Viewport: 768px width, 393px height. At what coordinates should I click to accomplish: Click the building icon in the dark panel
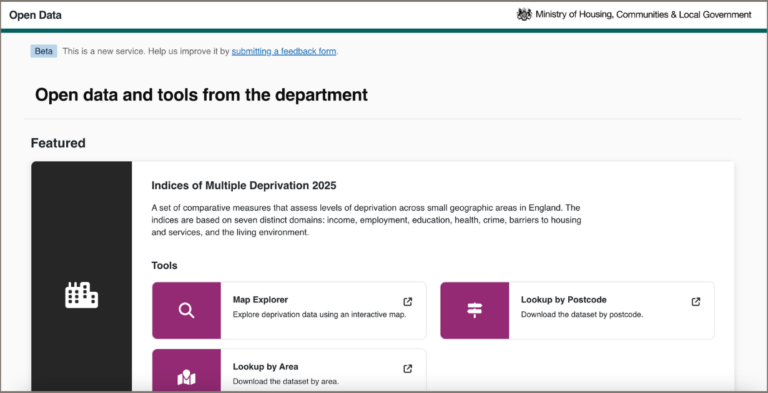[81, 295]
